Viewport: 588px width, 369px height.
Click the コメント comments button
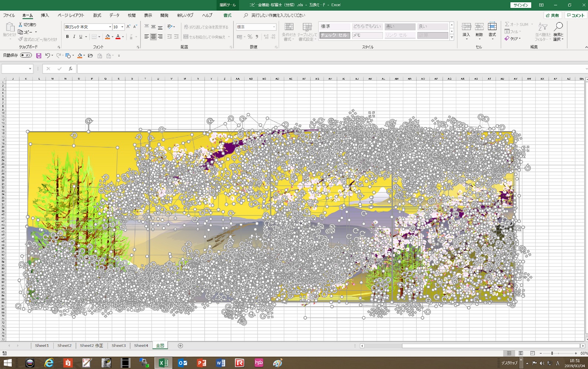[x=576, y=15]
